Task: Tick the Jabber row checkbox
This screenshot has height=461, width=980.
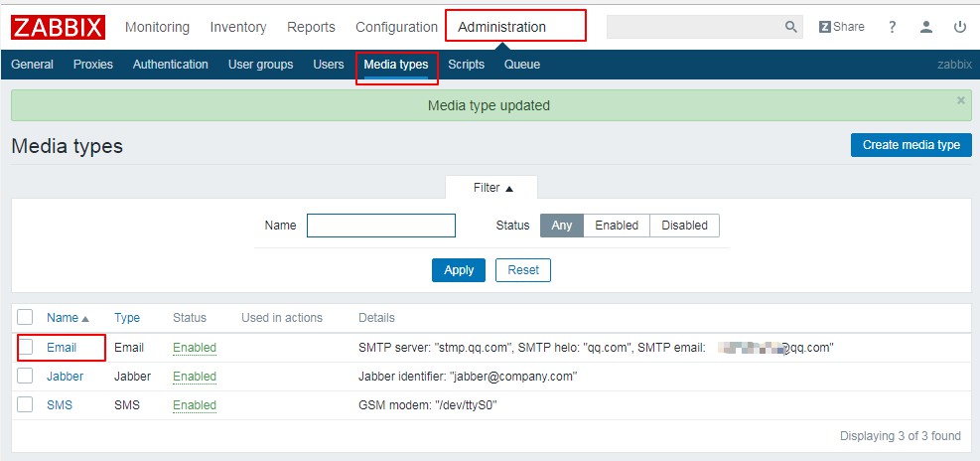Action: pyautogui.click(x=26, y=376)
